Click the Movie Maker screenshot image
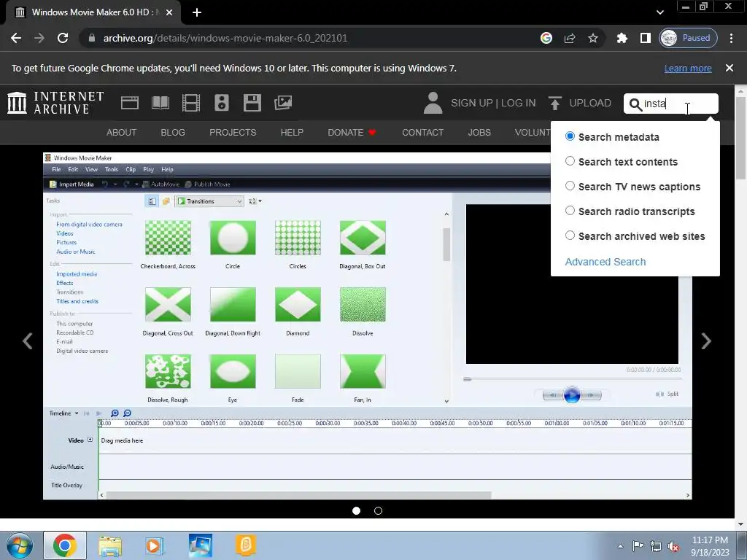 click(x=368, y=326)
